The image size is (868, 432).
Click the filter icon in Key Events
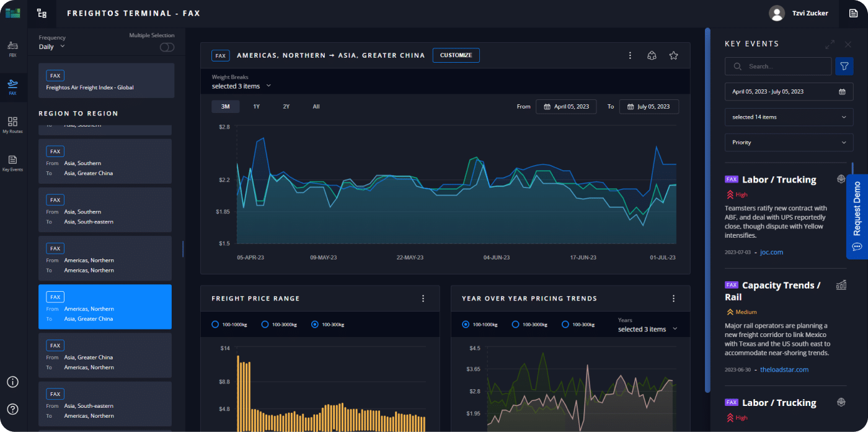click(844, 66)
